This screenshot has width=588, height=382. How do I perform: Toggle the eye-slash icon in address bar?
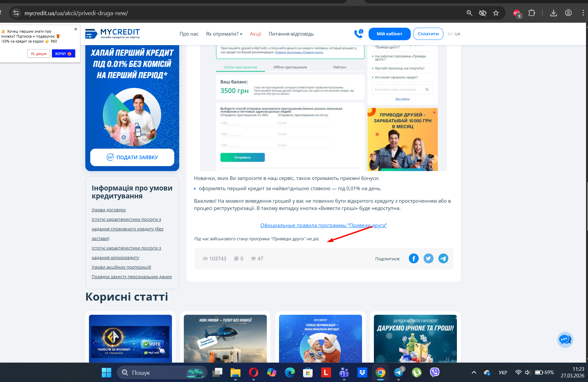click(483, 13)
